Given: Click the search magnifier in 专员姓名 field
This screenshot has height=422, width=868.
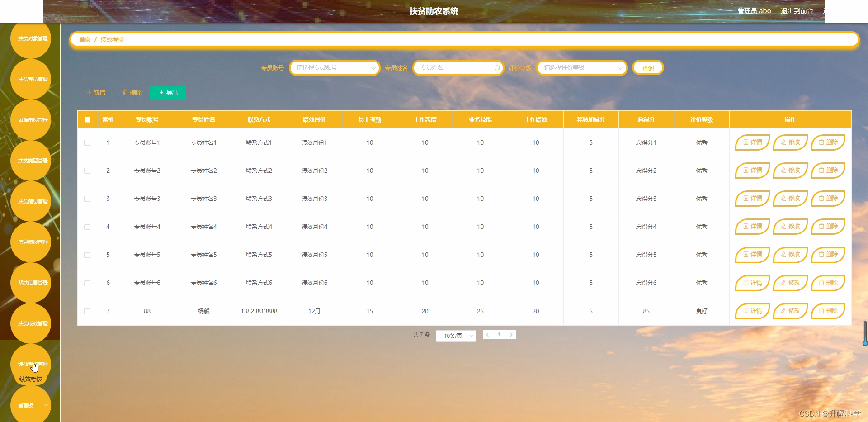Looking at the screenshot, I should point(496,68).
